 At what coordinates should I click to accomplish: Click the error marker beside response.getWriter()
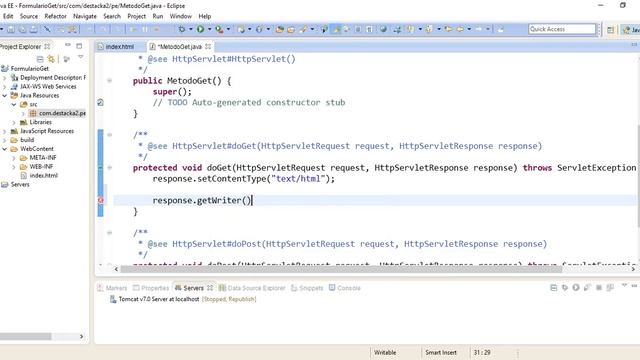click(101, 200)
